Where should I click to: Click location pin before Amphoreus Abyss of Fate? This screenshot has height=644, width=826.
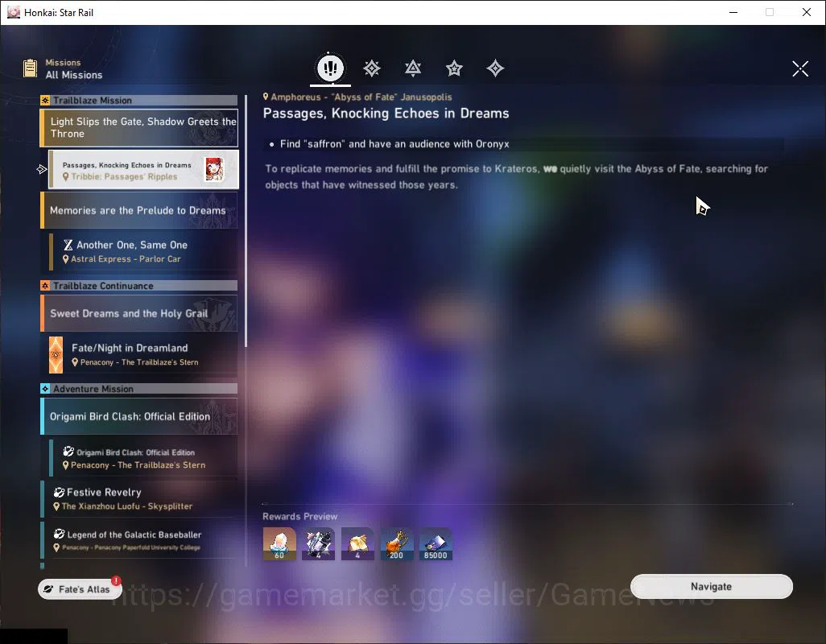pos(266,97)
